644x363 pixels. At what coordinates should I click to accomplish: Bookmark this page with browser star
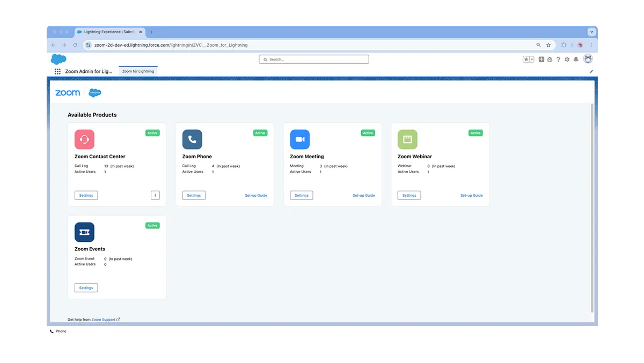[548, 45]
